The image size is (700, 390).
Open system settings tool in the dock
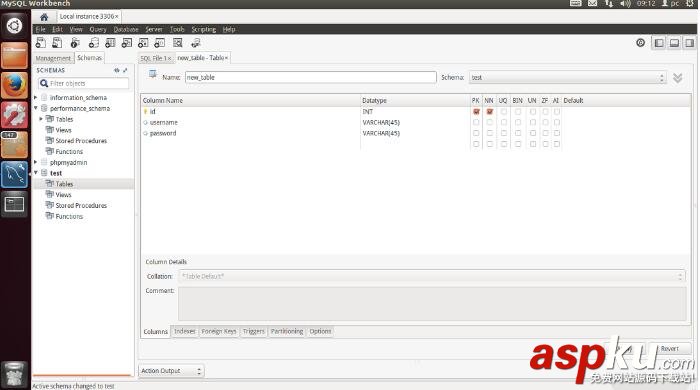[14, 115]
